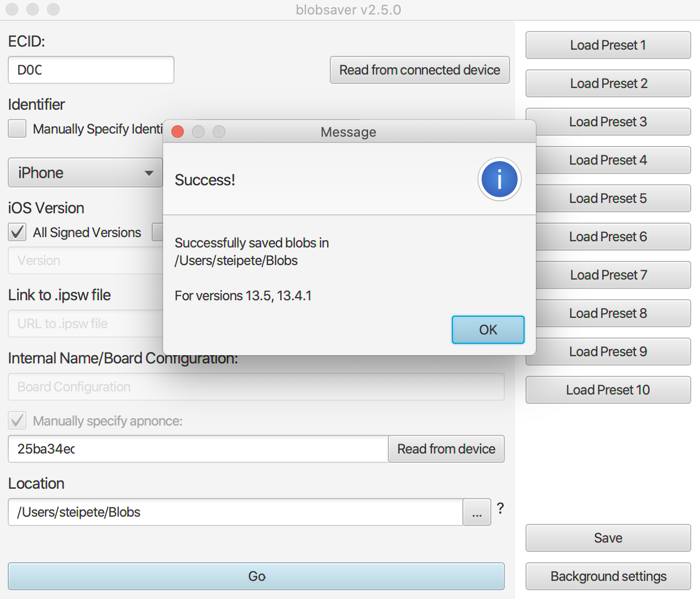Load Preset 5
700x599 pixels.
pyautogui.click(x=608, y=198)
